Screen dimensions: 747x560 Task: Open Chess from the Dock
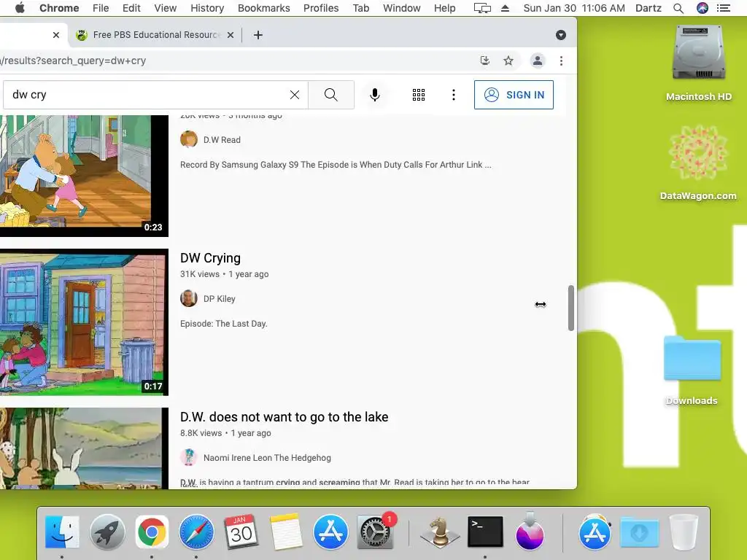coord(440,532)
